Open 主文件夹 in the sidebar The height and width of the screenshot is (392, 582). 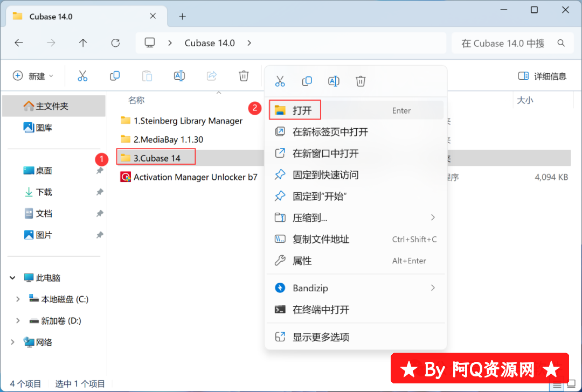tap(54, 106)
